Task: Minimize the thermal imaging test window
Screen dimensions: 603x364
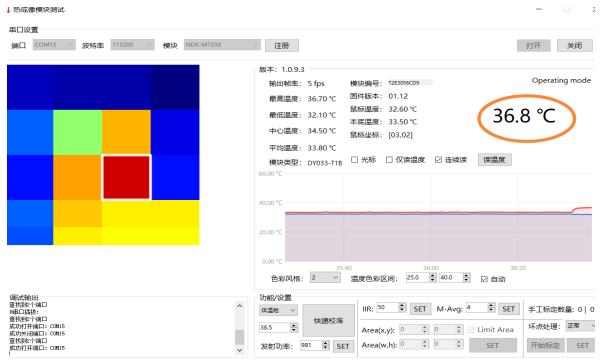Action: point(539,9)
